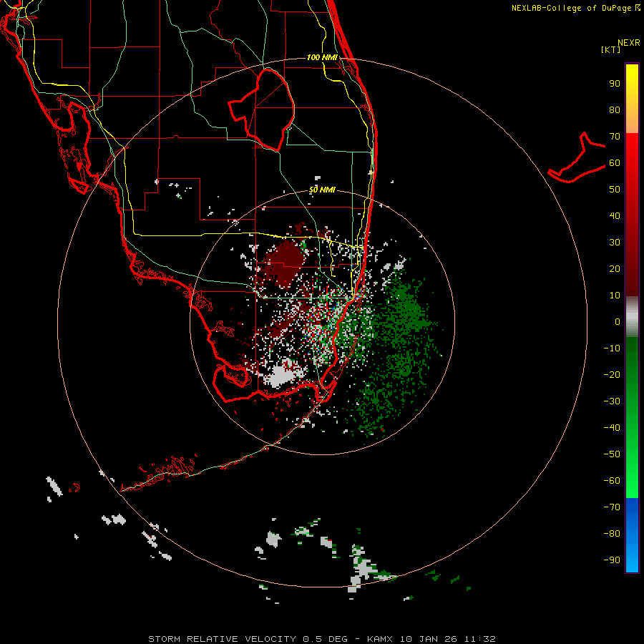Click the 50 value on velocity scale
This screenshot has height=644, width=644.
pos(615,190)
